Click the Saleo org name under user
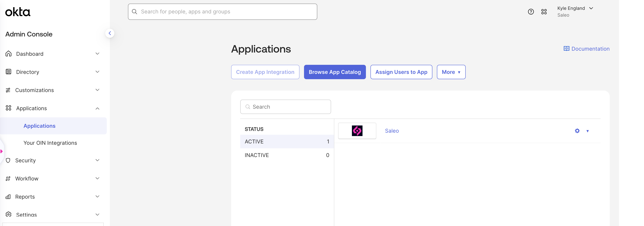Image resolution: width=644 pixels, height=226 pixels. coord(563,15)
